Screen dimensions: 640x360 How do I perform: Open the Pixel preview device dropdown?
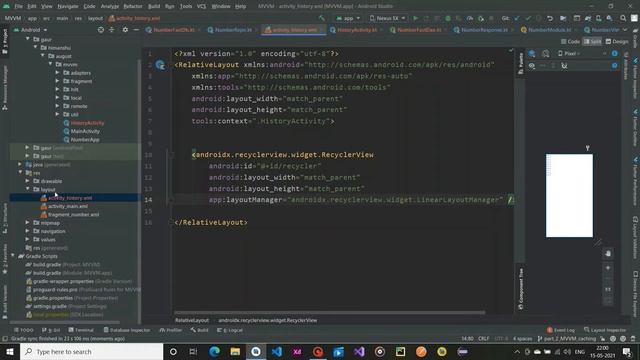coord(569,53)
